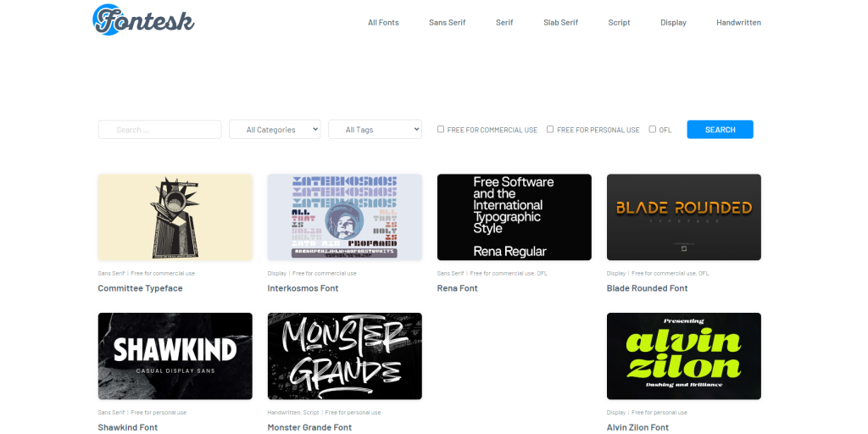Click Display tag under Blade Rounded
868x434 pixels.
pyautogui.click(x=616, y=274)
